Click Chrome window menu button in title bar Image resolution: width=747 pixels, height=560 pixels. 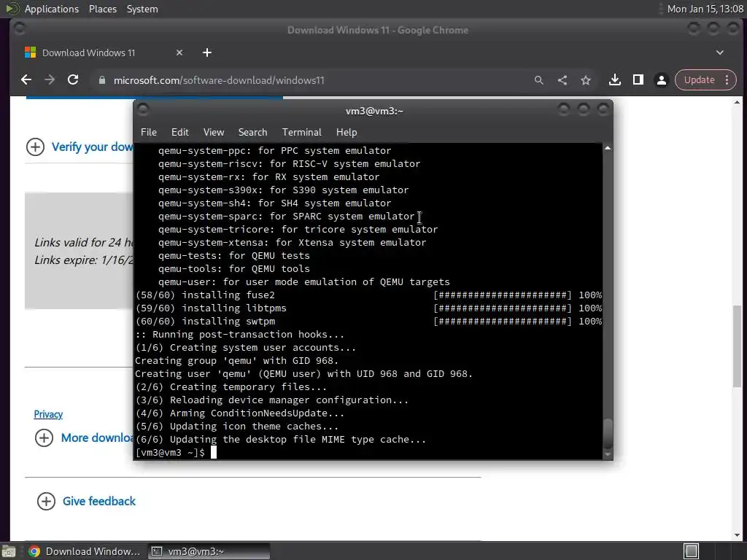(x=20, y=29)
